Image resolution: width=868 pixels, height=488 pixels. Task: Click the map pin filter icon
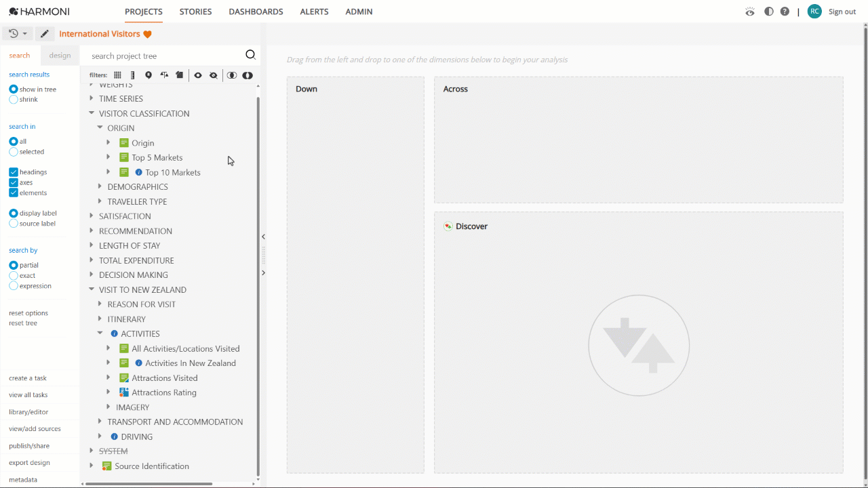click(x=149, y=75)
